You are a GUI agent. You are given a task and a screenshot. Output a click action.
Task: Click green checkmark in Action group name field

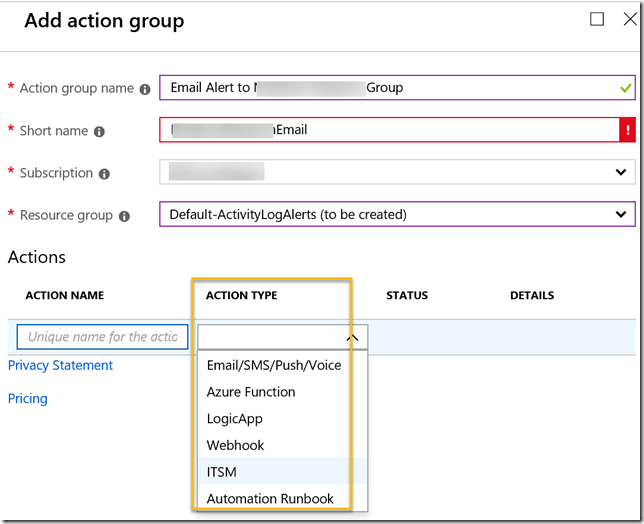(625, 88)
